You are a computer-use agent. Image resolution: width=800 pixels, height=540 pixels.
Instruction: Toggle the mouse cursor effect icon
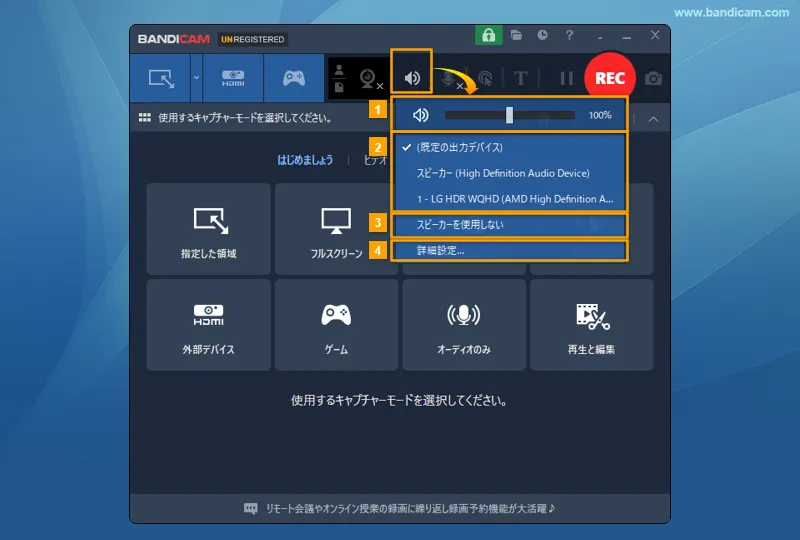pyautogui.click(x=485, y=79)
